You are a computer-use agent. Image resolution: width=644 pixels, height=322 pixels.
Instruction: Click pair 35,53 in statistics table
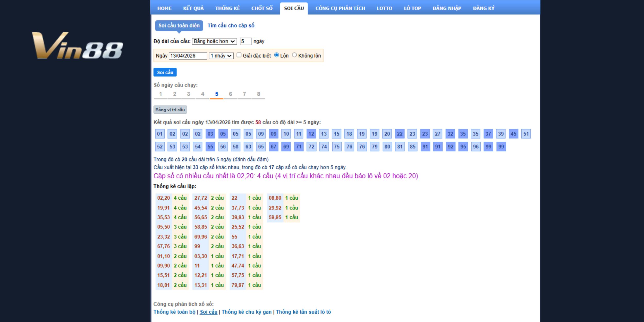pos(164,217)
